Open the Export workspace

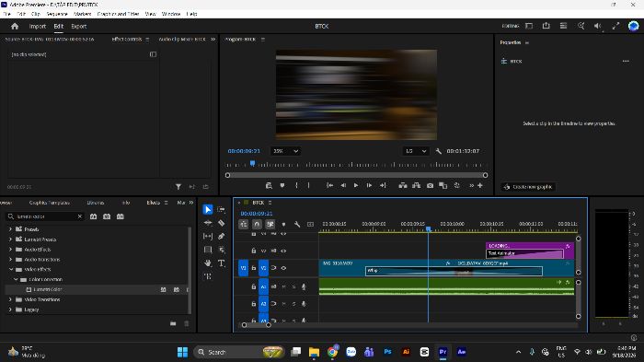[79, 26]
